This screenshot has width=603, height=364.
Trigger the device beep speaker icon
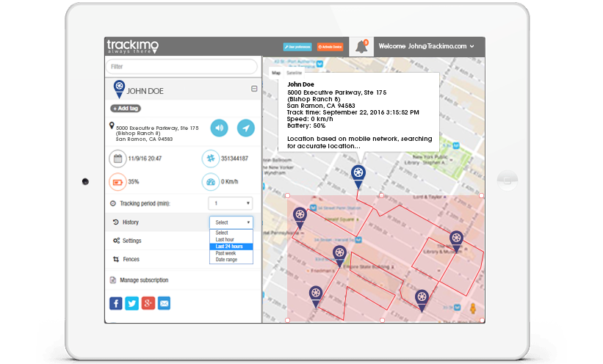coord(219,128)
